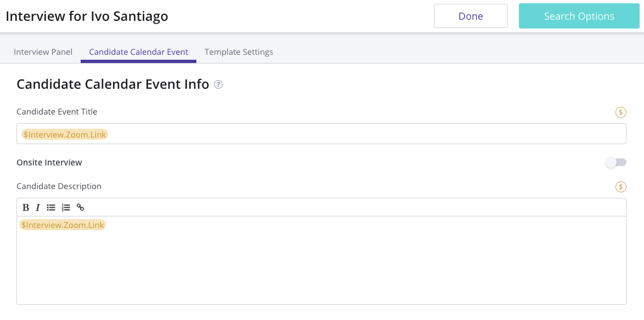This screenshot has width=644, height=320.
Task: Toggle bold formatting in the description editor
Action: click(x=26, y=207)
